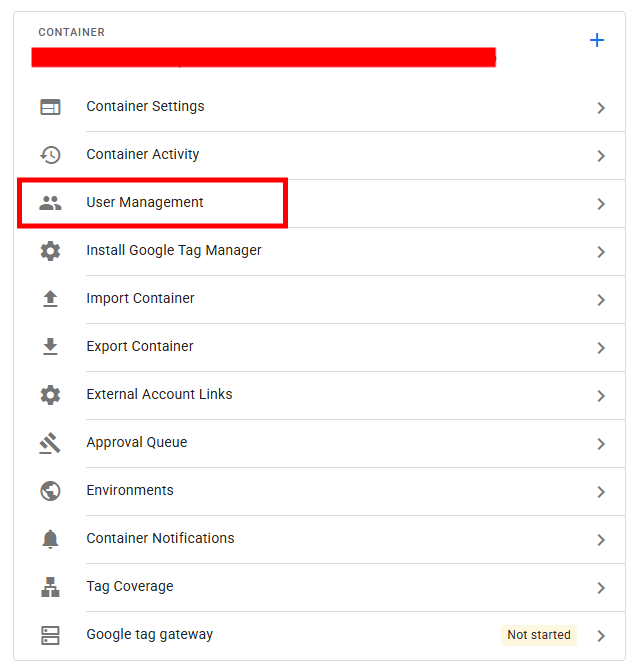The image size is (638, 670).
Task: Click the redacted container name bar
Action: point(263,57)
